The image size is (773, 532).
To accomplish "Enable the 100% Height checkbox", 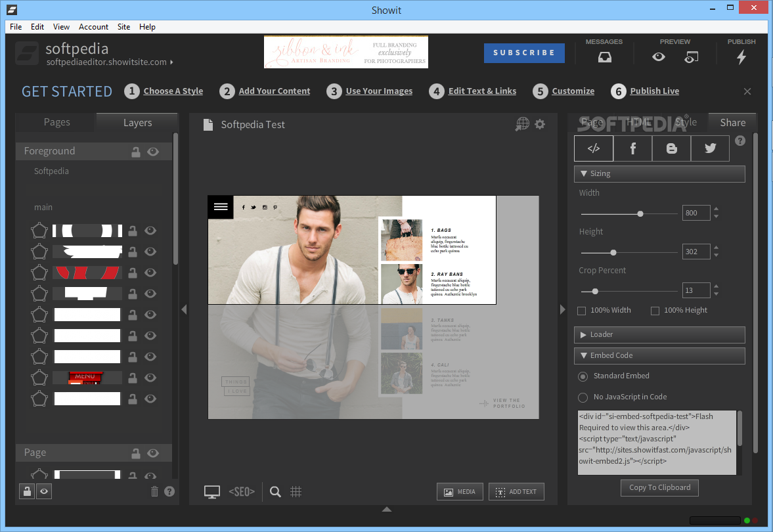I will [655, 311].
